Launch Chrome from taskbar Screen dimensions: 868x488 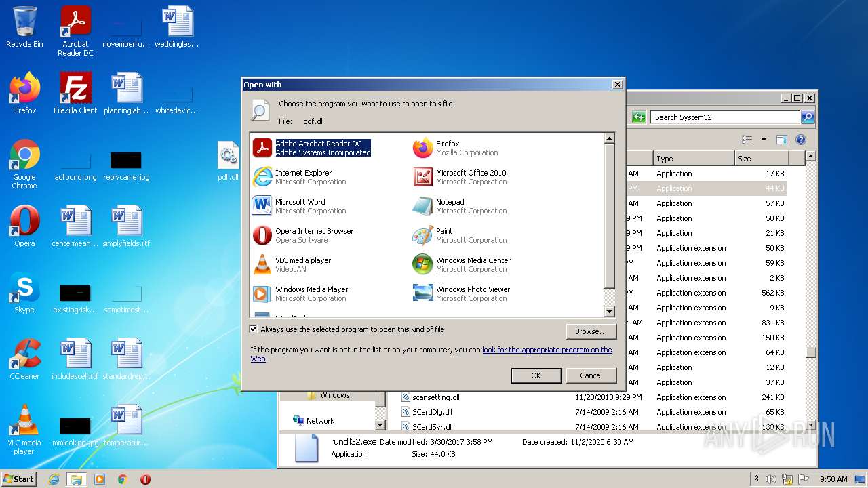point(123,479)
